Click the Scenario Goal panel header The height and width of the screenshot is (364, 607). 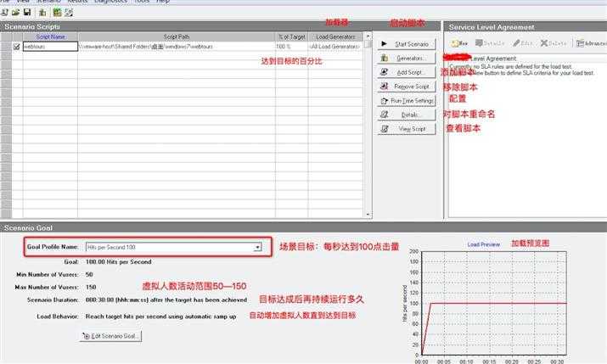pos(304,228)
